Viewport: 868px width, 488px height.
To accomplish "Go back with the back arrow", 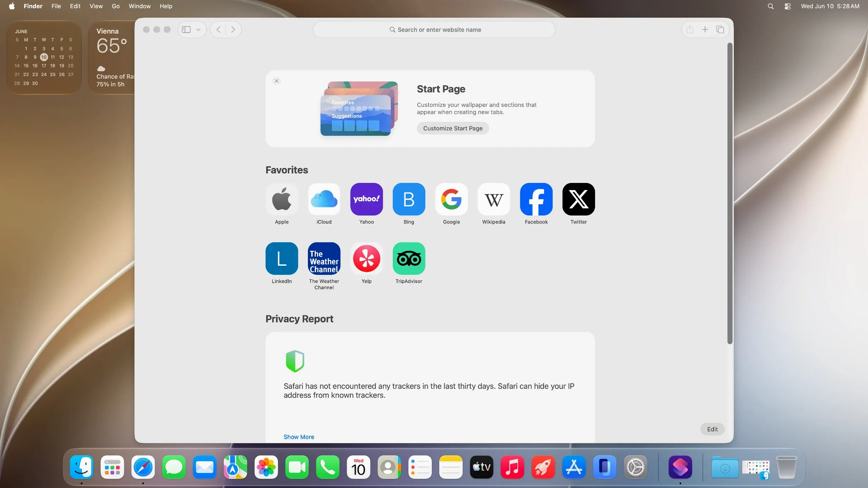I will [218, 30].
